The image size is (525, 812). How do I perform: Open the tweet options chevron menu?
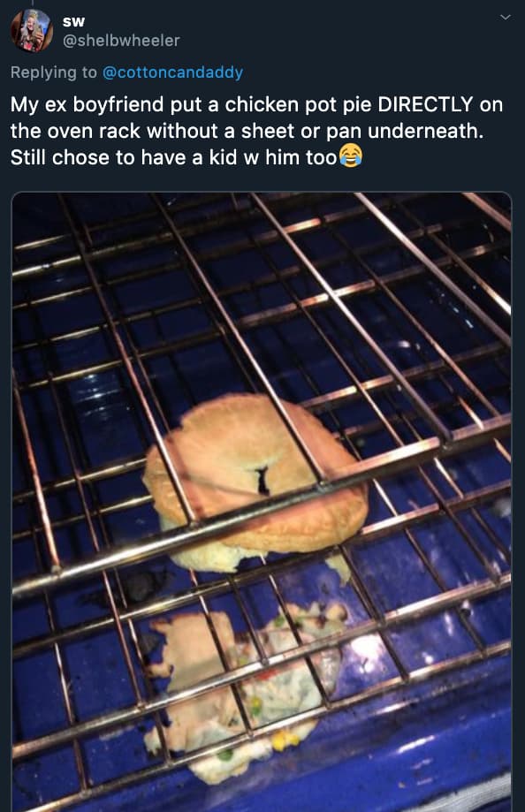[506, 18]
